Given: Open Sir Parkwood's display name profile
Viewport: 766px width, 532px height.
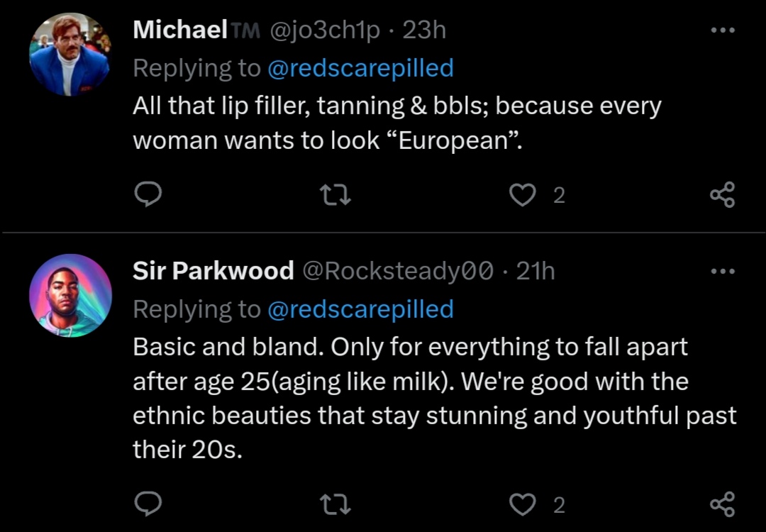Looking at the screenshot, I should click(x=213, y=270).
